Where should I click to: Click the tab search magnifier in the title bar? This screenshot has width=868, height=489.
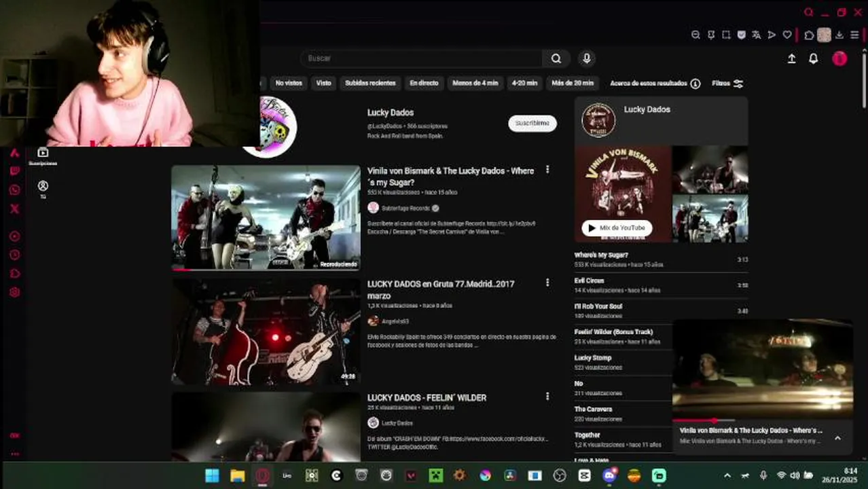(808, 12)
